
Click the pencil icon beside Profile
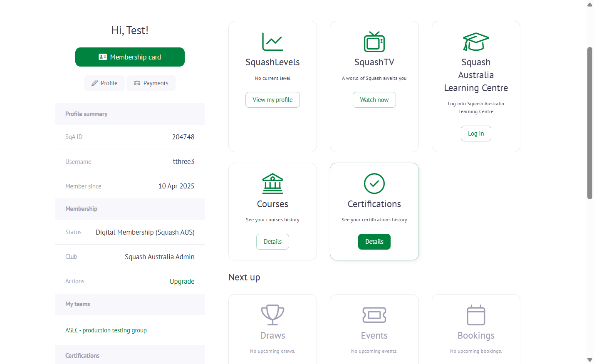(95, 83)
